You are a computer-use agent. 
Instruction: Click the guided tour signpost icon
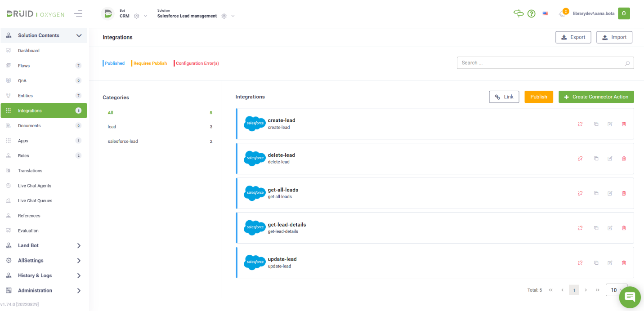518,13
